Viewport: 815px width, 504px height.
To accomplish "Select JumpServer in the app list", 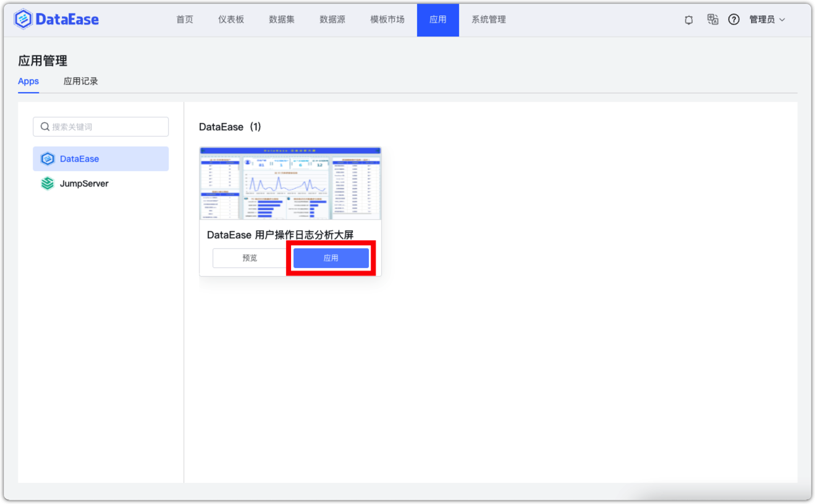I will coord(101,183).
